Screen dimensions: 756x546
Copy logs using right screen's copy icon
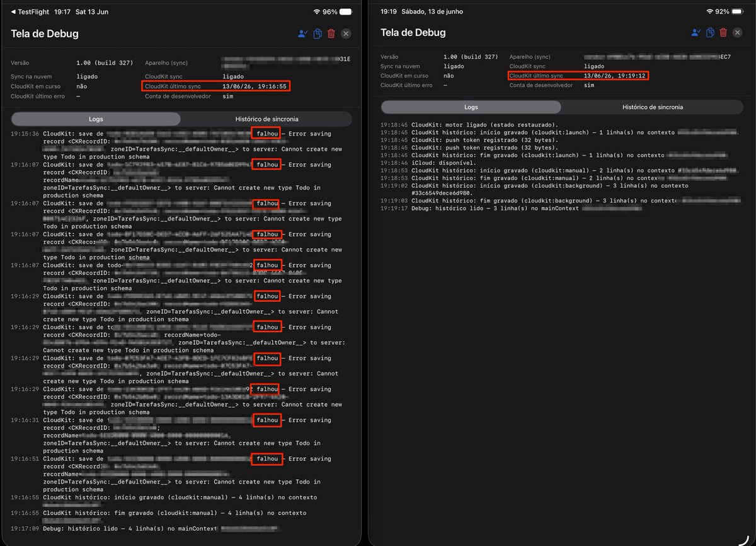(710, 33)
